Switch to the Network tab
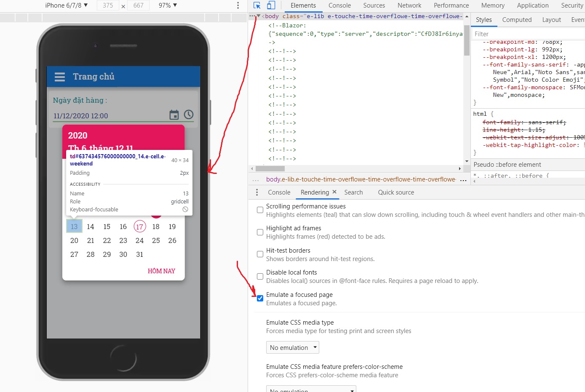Screen dimensions: 585x392 [409, 5]
